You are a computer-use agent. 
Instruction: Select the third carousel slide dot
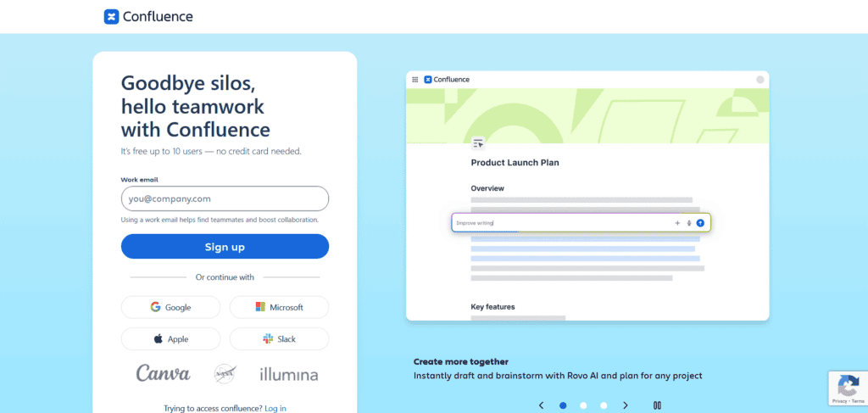coord(604,405)
